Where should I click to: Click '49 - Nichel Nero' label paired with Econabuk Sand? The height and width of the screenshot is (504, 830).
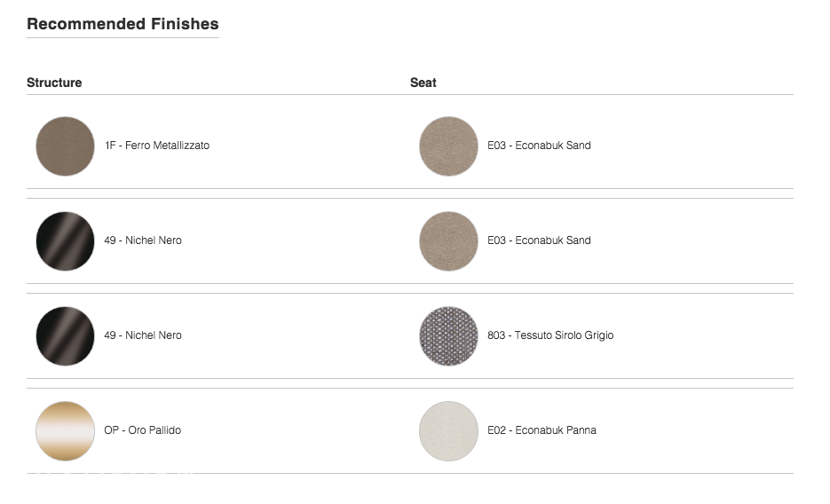point(143,240)
